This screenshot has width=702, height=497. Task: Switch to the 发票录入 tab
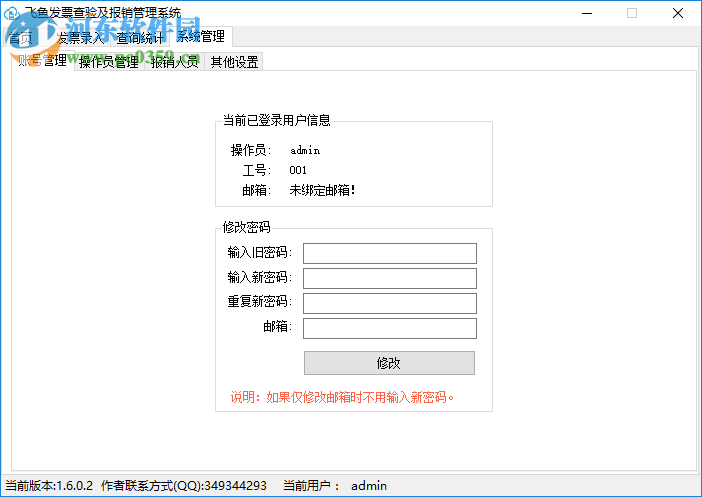point(81,38)
